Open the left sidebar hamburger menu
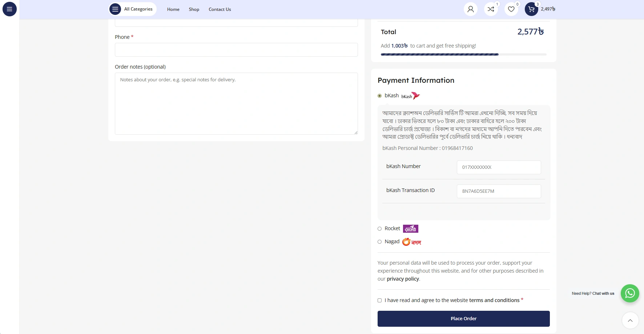This screenshot has height=334, width=644. click(x=9, y=9)
